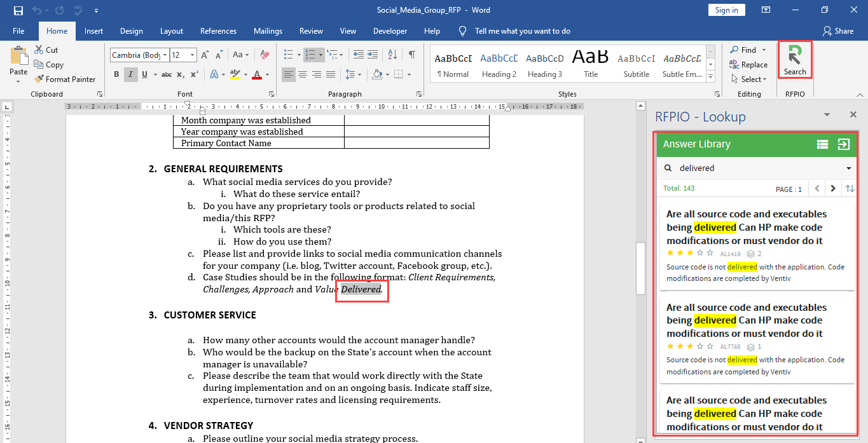Open the font name dropdown
The height and width of the screenshot is (443, 868).
(165, 55)
